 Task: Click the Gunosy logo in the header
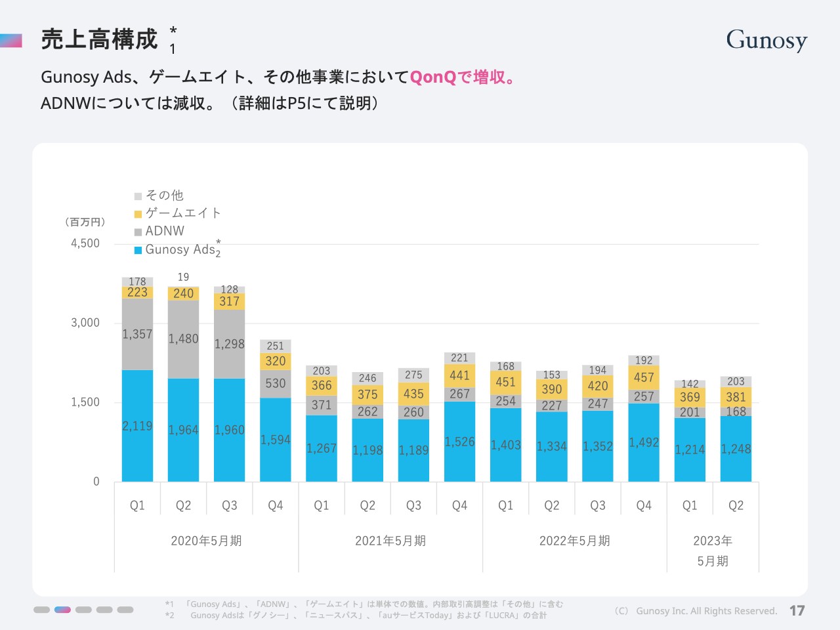(766, 40)
